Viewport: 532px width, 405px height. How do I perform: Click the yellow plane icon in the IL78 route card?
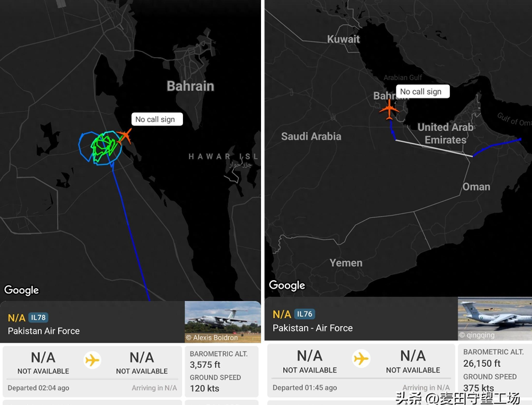(92, 361)
